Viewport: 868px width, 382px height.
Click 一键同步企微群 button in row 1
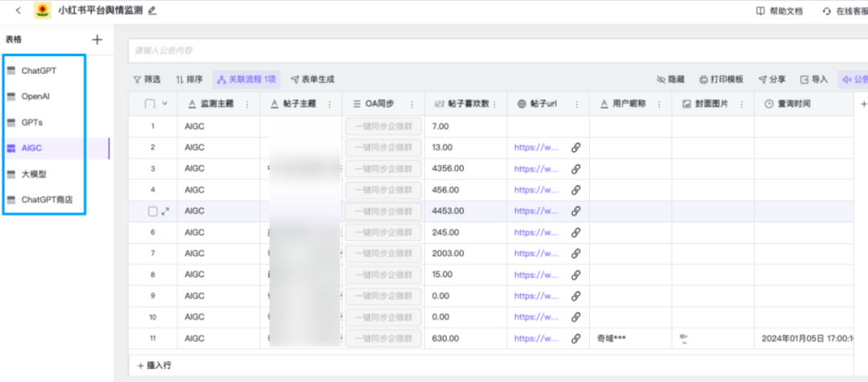[383, 126]
